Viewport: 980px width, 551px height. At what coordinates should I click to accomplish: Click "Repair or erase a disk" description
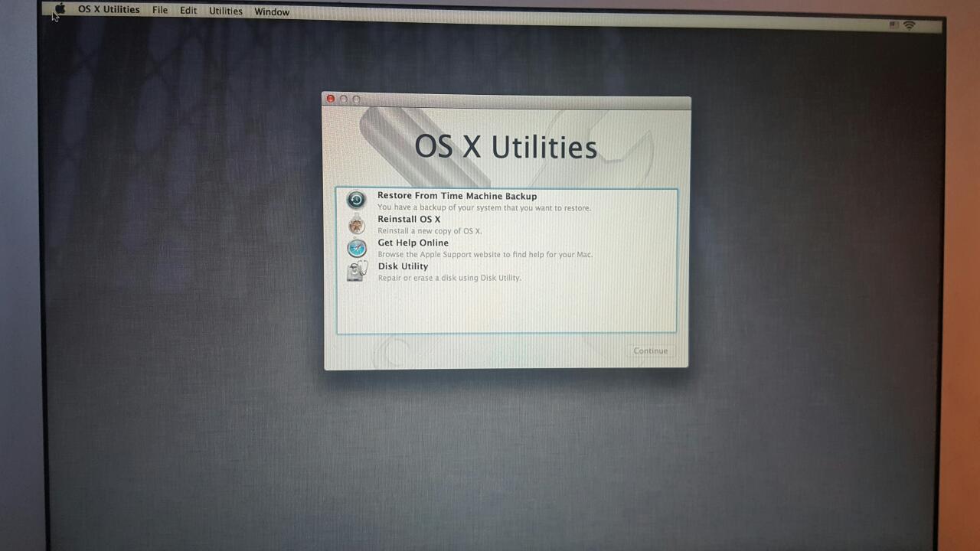(x=449, y=278)
